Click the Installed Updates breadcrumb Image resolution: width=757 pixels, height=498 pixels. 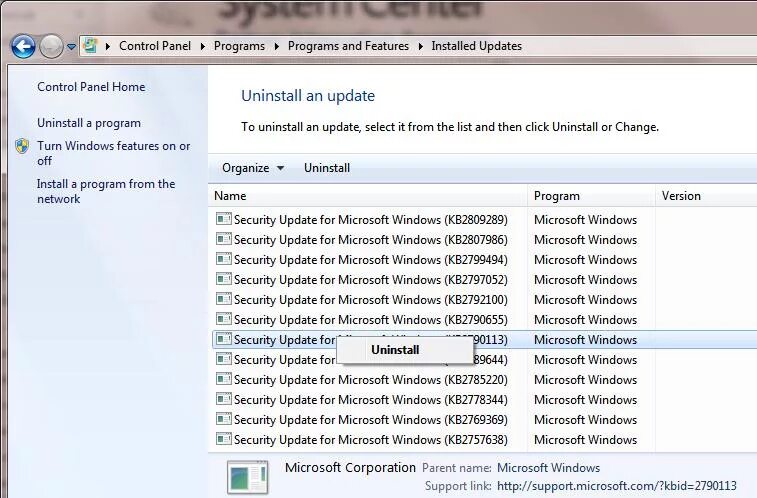point(477,46)
